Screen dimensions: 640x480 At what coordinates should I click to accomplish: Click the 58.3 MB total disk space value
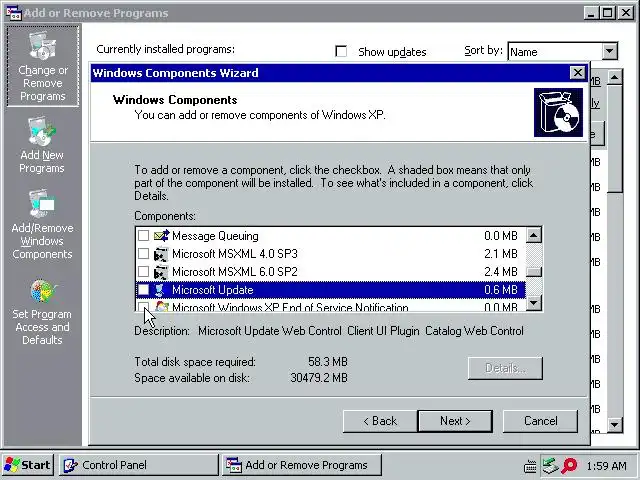[328, 362]
